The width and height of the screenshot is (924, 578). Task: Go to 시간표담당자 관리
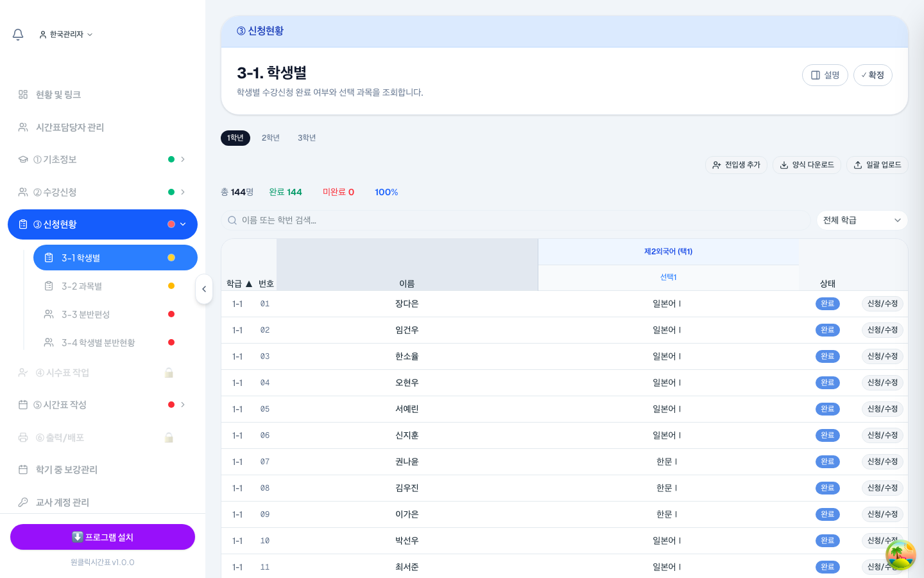[x=103, y=127]
